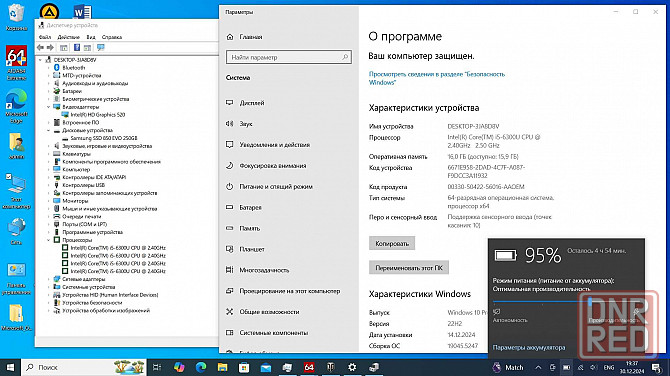Collapse DESKTOP-3JA8D8V root node

(x=41, y=60)
